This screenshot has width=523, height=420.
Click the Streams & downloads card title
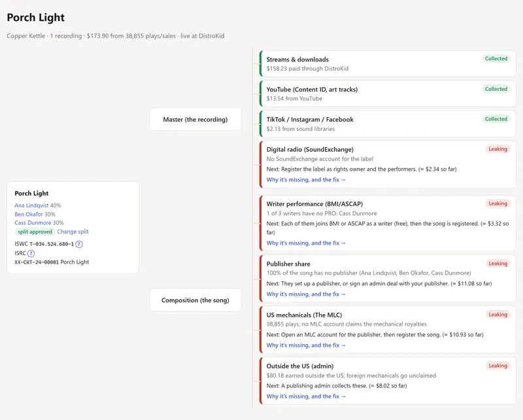coord(297,60)
